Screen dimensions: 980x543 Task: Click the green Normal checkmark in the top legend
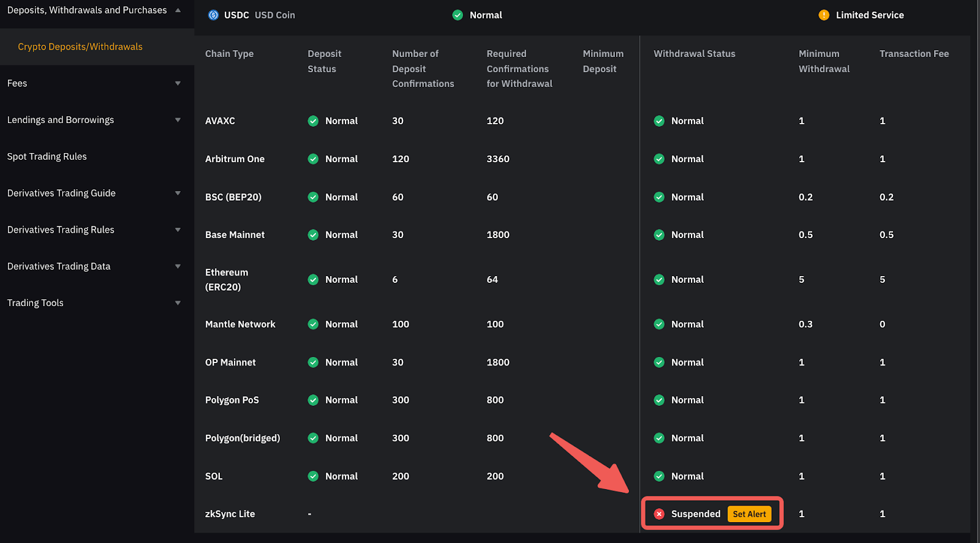point(458,15)
